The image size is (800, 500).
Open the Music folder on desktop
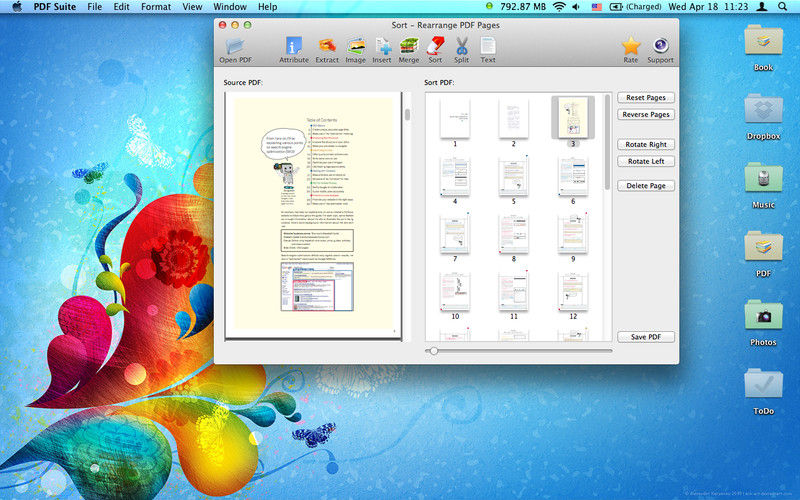pos(763,186)
